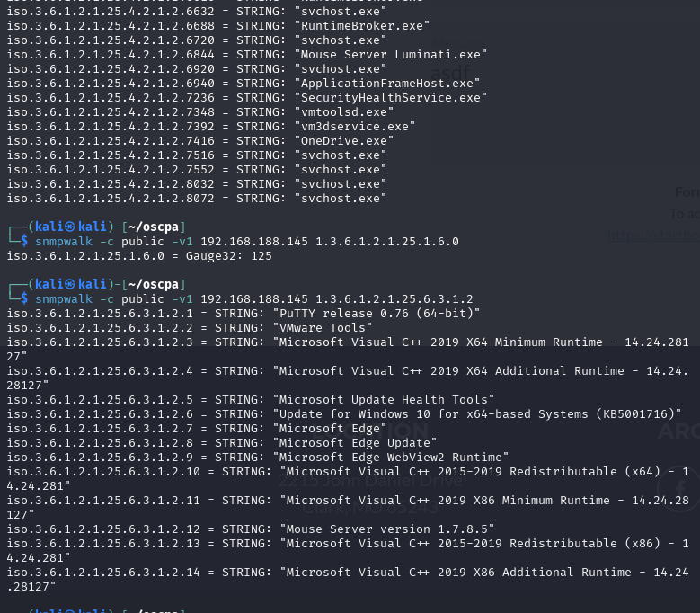Click the svchost.exe line with PID 8072

coord(197,199)
